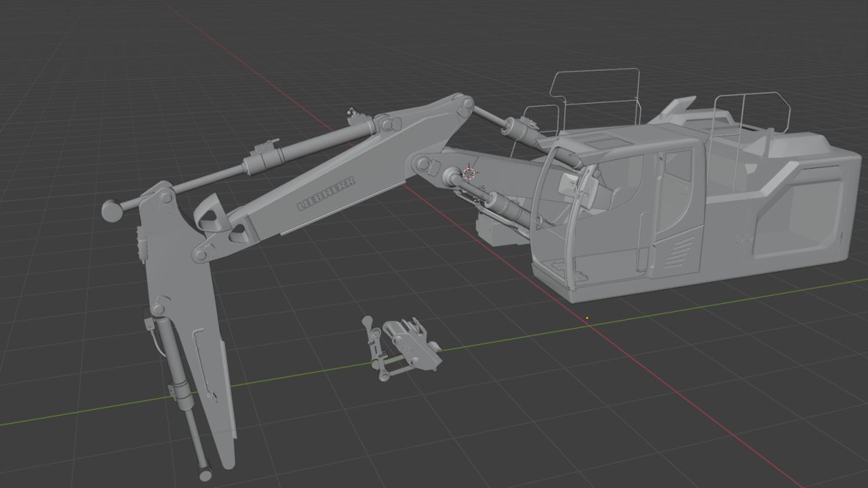868x488 pixels.
Task: Click the rounded tip of the stick
Action: [226, 461]
